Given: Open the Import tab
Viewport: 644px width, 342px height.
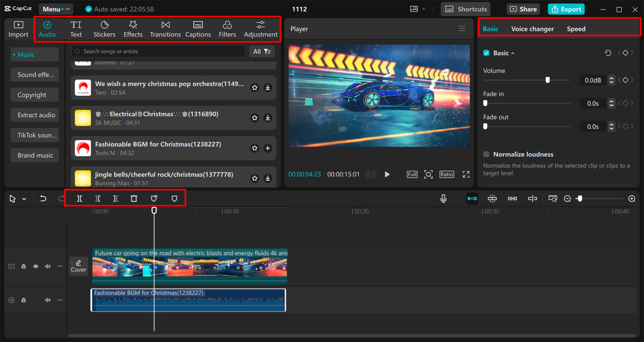Looking at the screenshot, I should (x=18, y=29).
